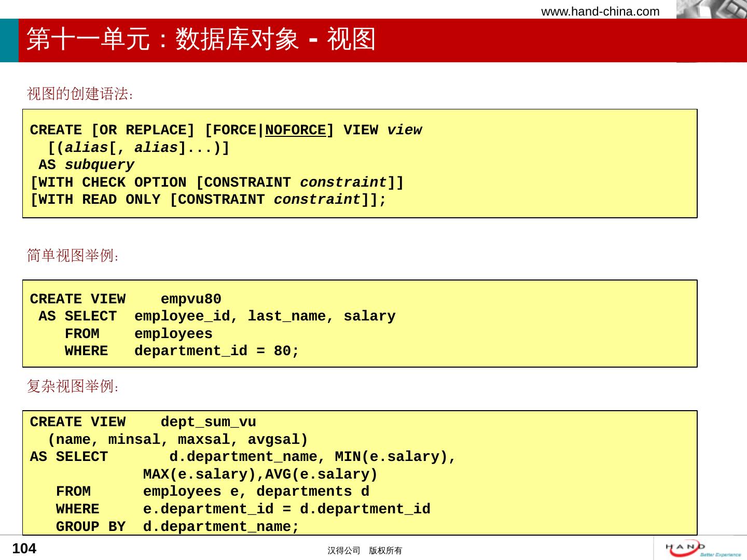Click the footer text 汉得公司 版权所有
This screenshot has width=747, height=560.
click(365, 551)
